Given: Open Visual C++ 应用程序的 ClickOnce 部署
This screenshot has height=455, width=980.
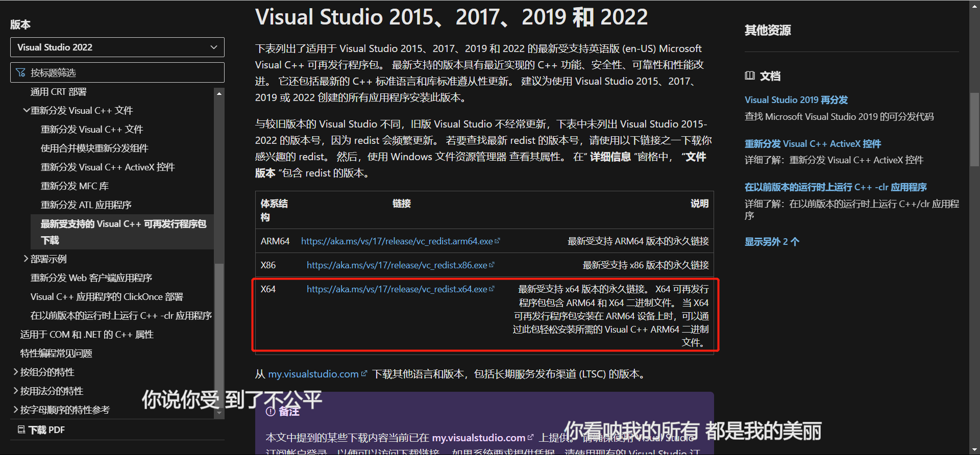Looking at the screenshot, I should [x=107, y=296].
